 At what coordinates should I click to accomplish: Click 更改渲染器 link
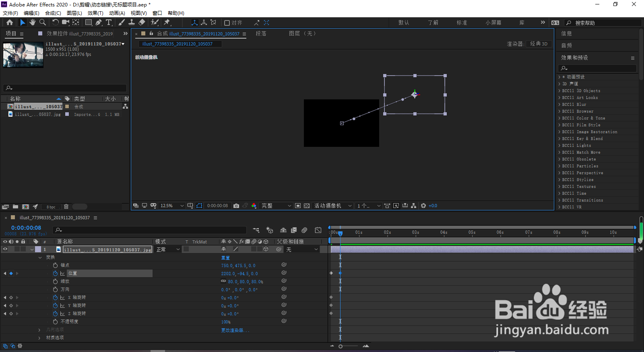(235, 330)
